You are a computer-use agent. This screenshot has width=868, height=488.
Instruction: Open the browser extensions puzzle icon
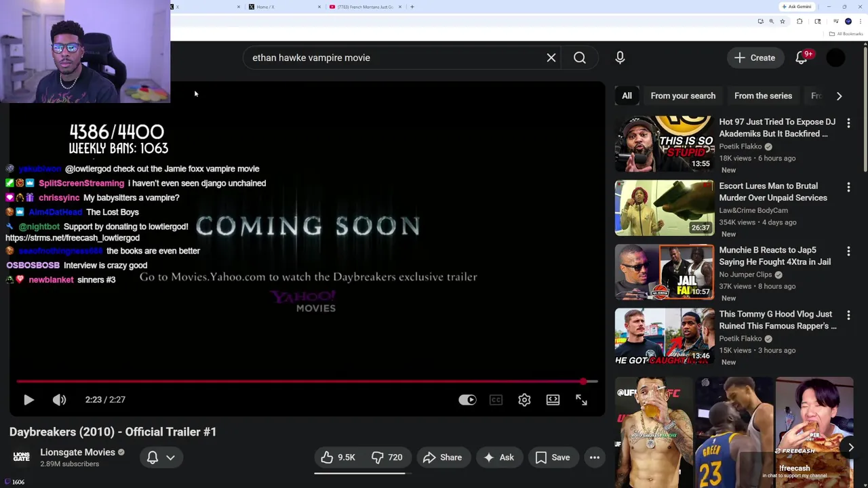pos(800,21)
